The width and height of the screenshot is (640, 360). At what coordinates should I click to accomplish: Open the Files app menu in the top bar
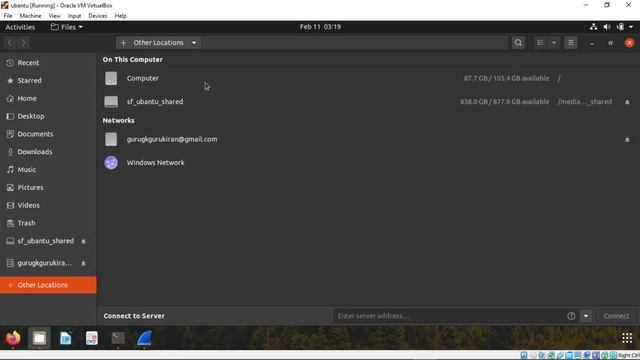pyautogui.click(x=67, y=27)
